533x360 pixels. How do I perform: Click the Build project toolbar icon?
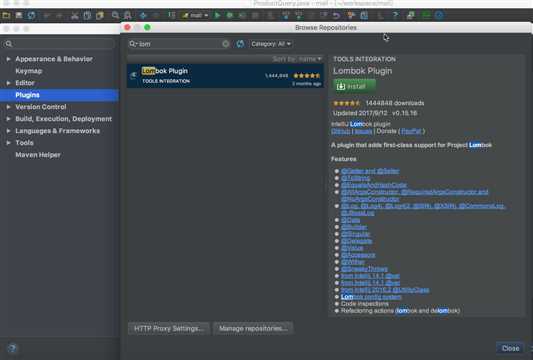pyautogui.click(x=172, y=15)
